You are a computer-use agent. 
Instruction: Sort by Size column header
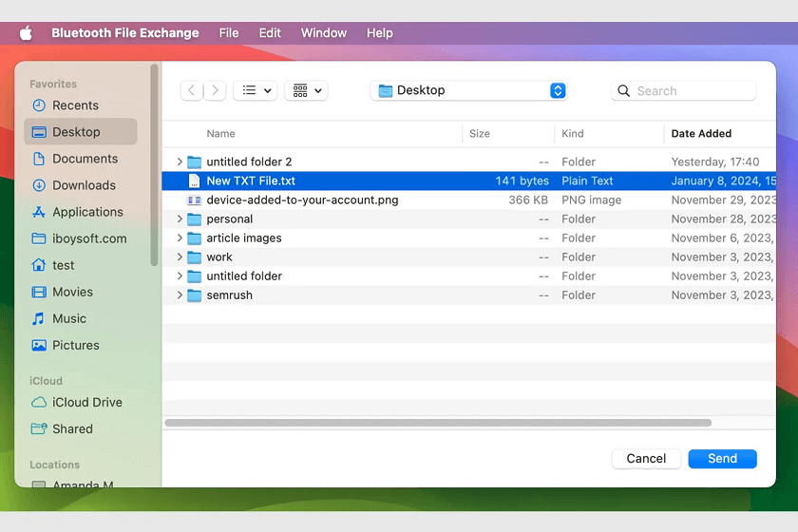pos(480,133)
